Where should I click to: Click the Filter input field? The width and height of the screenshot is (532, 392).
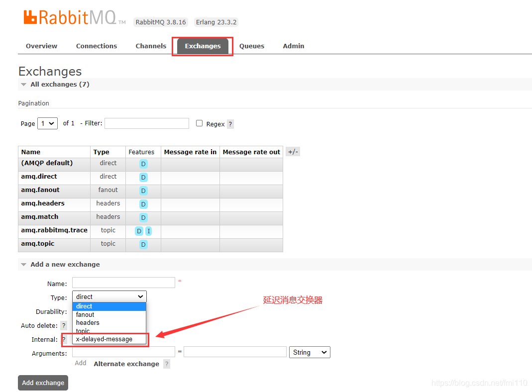tap(147, 123)
